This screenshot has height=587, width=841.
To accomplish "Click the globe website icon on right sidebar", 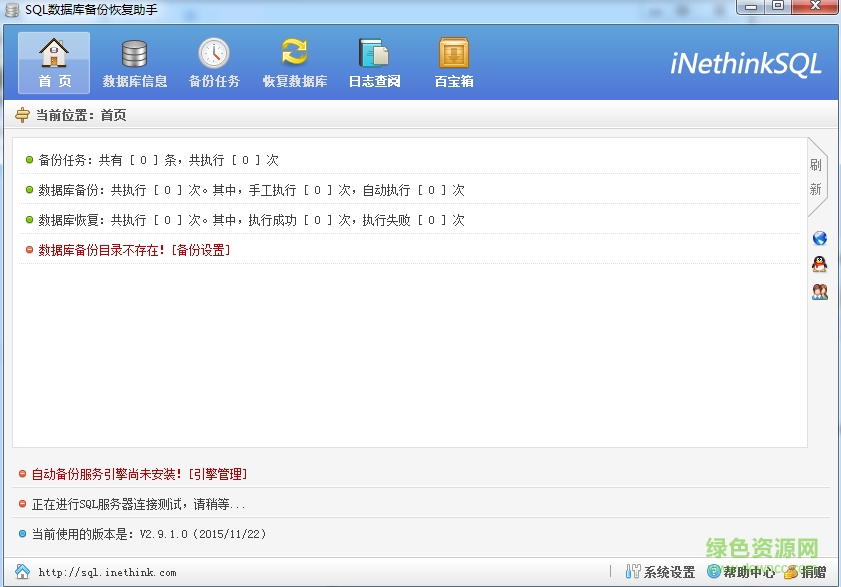I will (819, 238).
